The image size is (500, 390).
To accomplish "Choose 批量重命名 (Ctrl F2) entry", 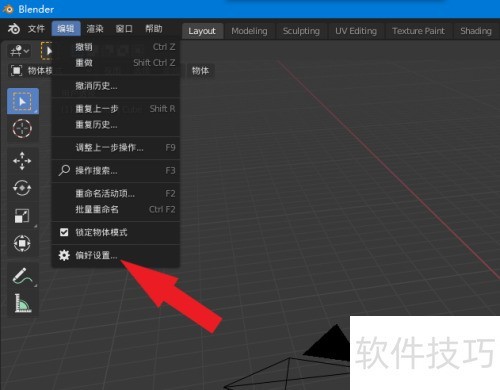I will pyautogui.click(x=116, y=209).
